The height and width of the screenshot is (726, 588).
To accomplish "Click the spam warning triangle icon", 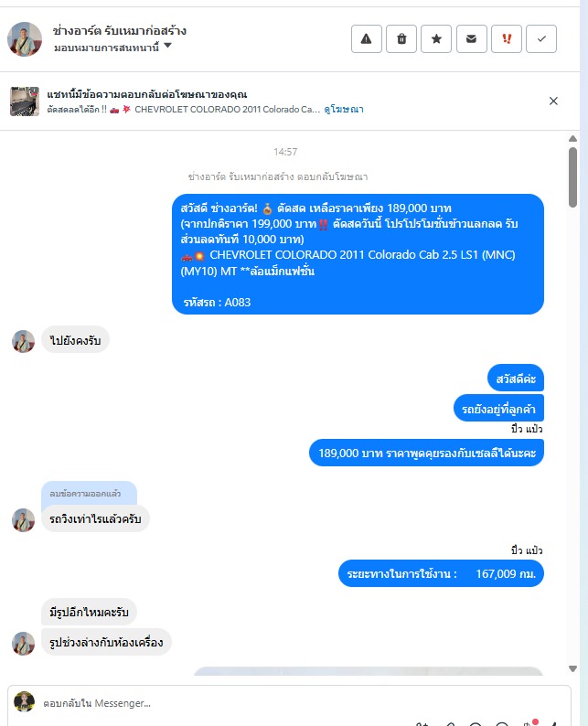I will click(366, 39).
